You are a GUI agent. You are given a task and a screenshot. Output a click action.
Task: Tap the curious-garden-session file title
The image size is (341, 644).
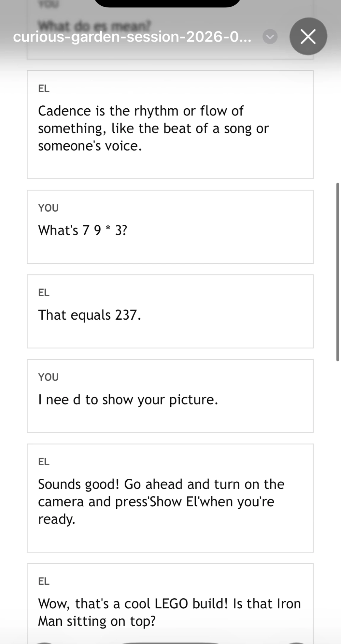click(132, 37)
